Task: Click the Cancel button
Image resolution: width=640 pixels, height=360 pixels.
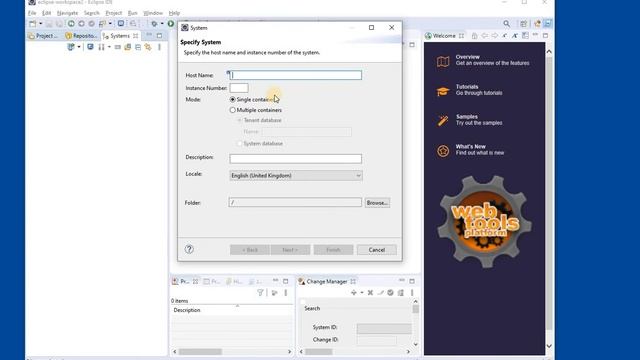Action: (x=376, y=250)
